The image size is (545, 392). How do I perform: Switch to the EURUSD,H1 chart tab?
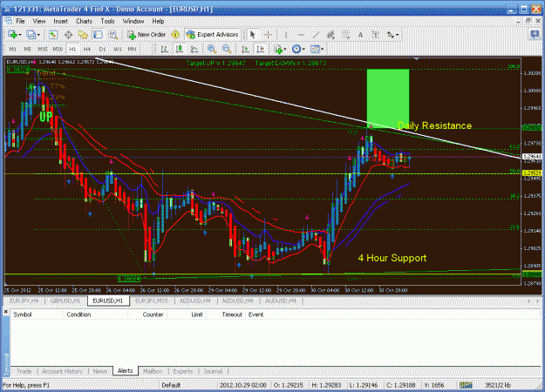(108, 301)
